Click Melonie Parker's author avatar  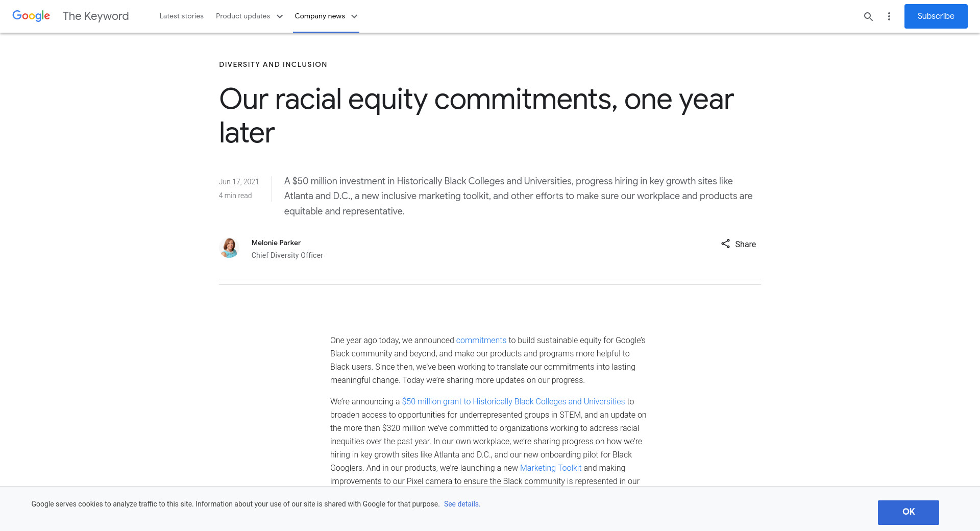coord(229,248)
